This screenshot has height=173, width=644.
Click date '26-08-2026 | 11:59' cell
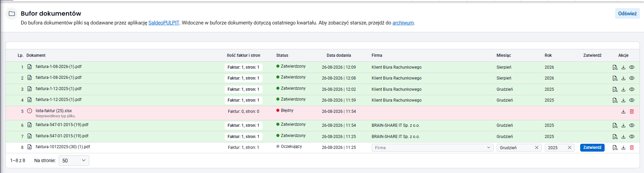339,100
